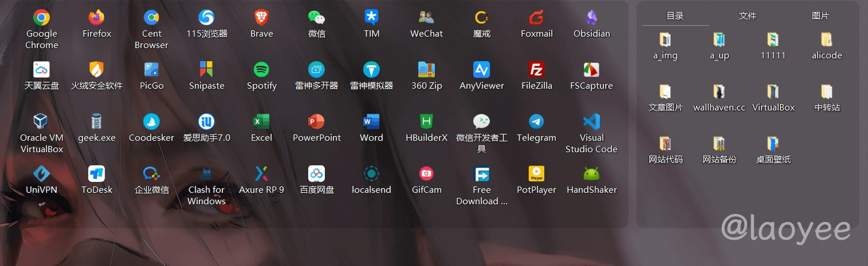Screen dimensions: 868x266
Task: Open the a_up folder
Action: [x=719, y=40]
